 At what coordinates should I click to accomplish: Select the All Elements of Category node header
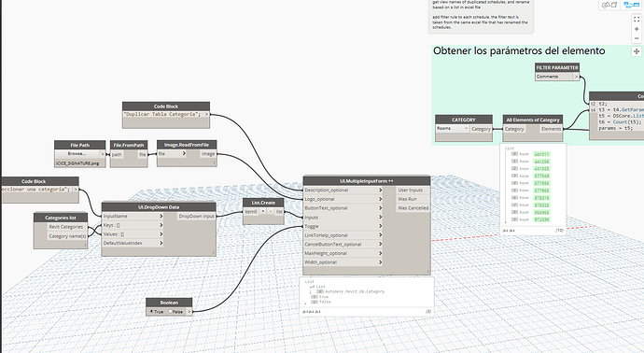tap(533, 120)
